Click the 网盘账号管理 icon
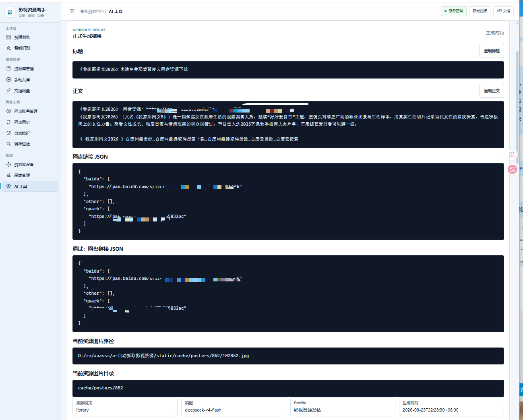This screenshot has height=420, width=523. tap(8, 111)
